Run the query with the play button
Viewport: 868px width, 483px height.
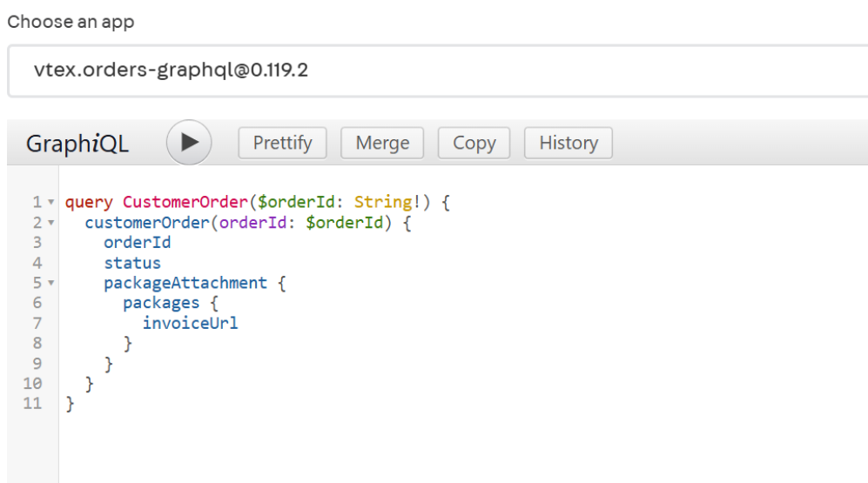coord(189,143)
